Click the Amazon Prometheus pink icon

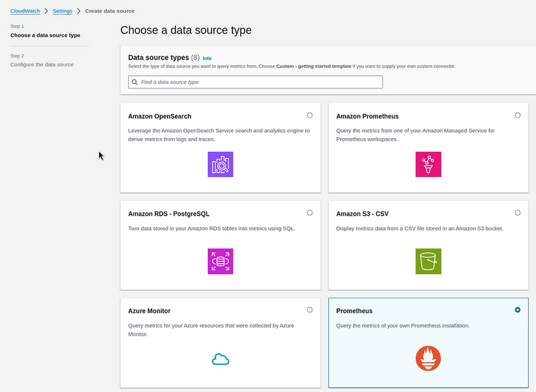coord(428,164)
